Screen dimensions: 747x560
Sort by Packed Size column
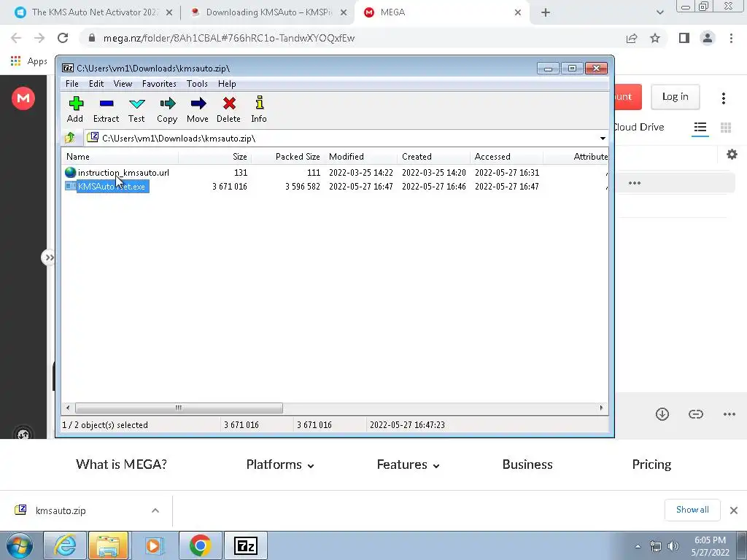coord(287,157)
